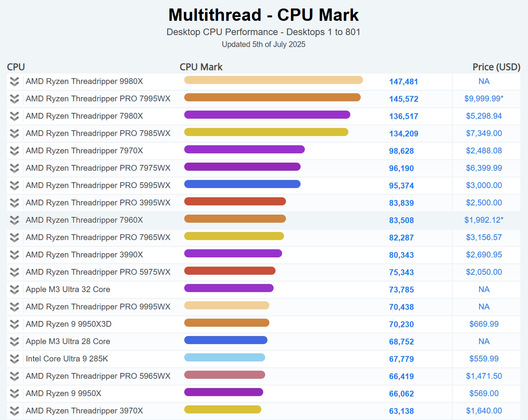Viewport: 528px width, 420px height.
Task: Click the $569.00 price link
Action: pyautogui.click(x=484, y=393)
